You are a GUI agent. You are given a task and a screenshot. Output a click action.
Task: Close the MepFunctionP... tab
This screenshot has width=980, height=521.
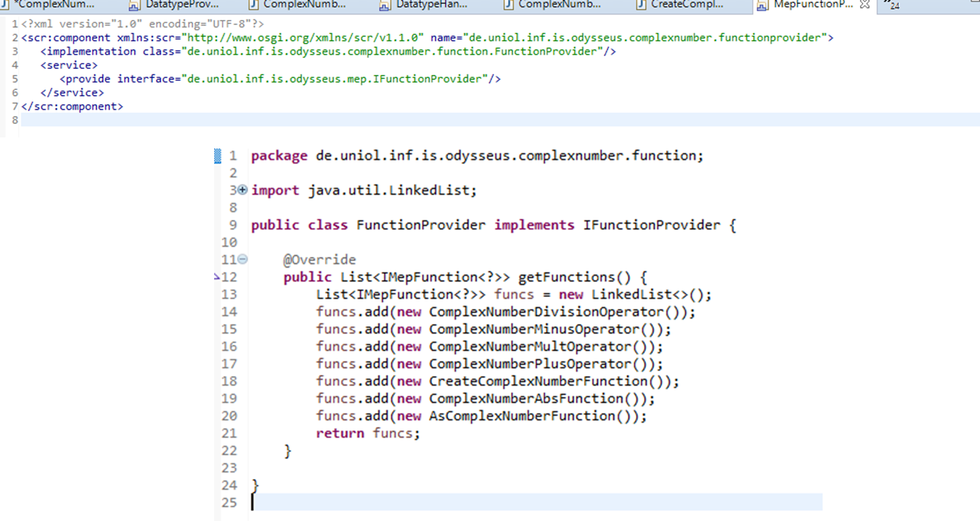tap(865, 5)
